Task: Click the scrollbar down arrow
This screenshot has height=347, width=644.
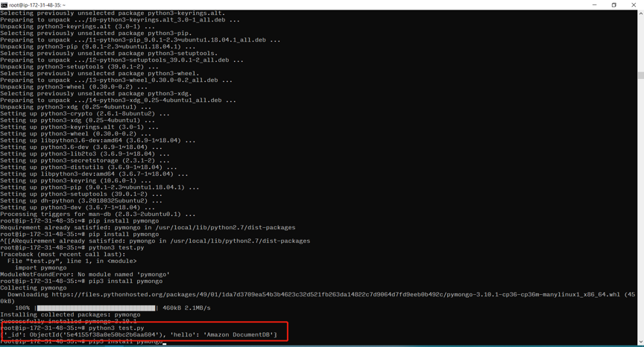Action: [640, 342]
